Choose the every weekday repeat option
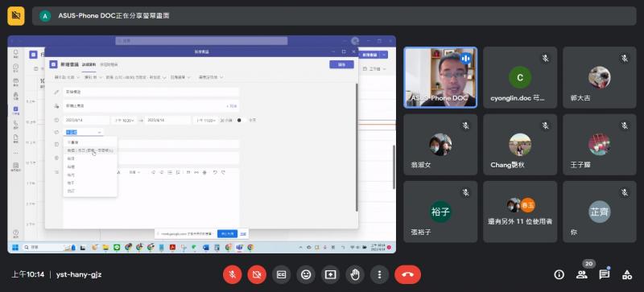This screenshot has width=644, height=292. pos(90,150)
